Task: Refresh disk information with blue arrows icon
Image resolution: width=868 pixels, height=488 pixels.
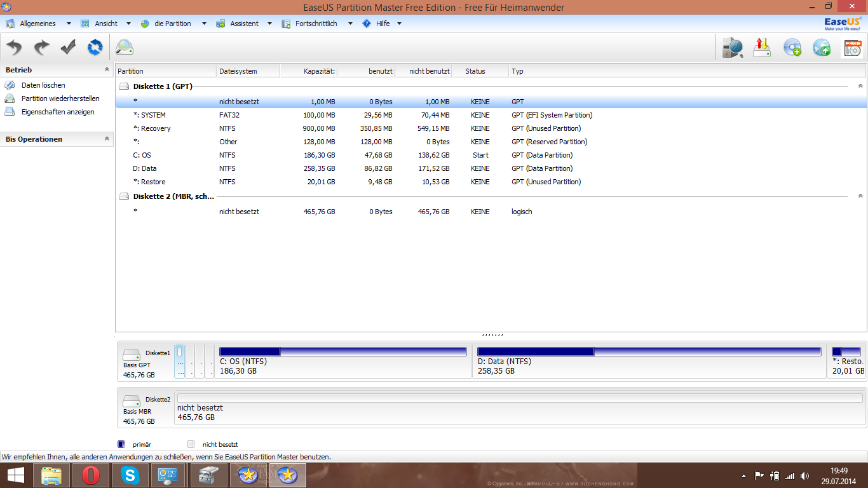Action: (95, 48)
